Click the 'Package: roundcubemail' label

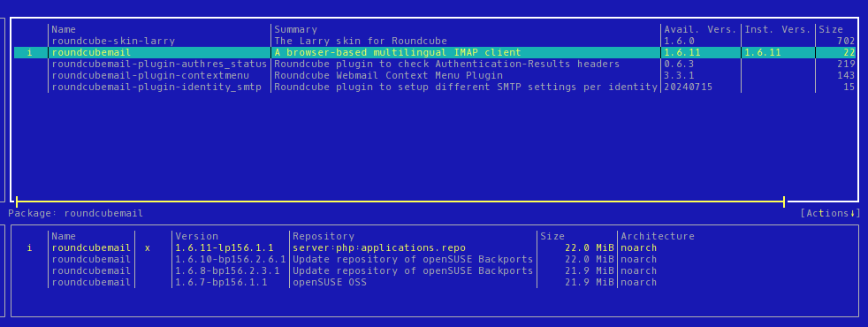[x=75, y=213]
